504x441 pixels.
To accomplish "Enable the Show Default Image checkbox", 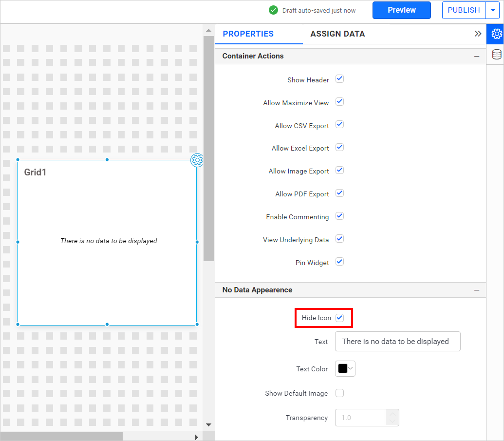I will point(340,393).
